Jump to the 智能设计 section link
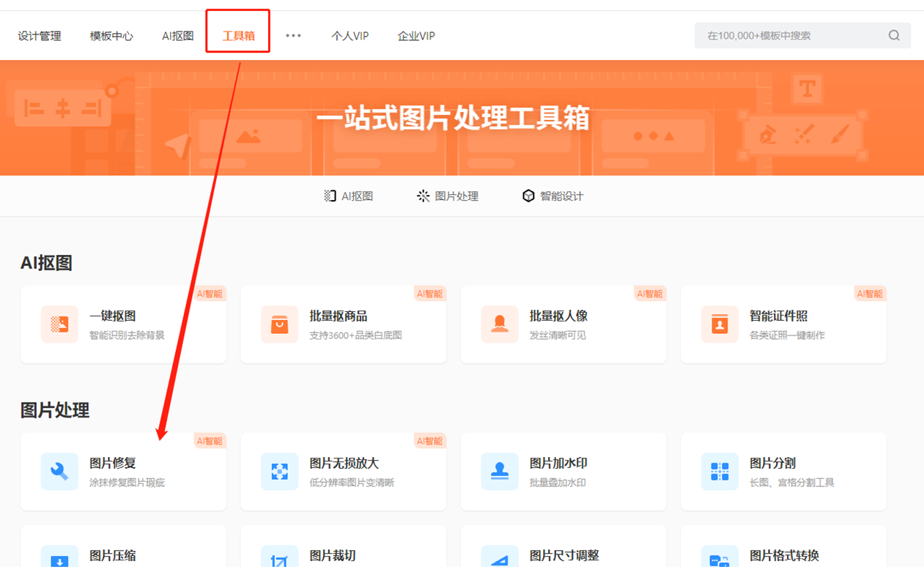The height and width of the screenshot is (572, 924). pos(552,196)
